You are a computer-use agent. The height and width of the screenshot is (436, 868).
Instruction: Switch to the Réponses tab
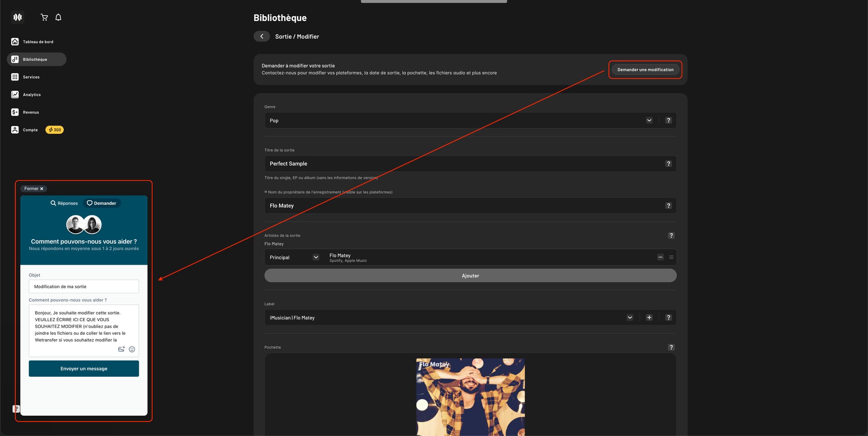point(64,203)
